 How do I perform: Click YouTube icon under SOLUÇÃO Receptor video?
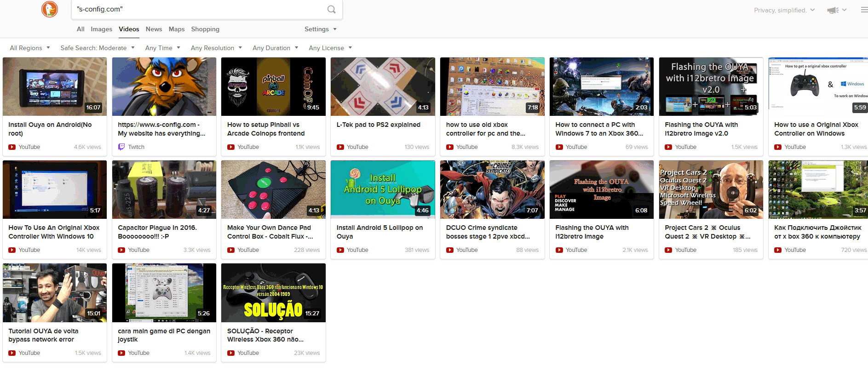(x=231, y=353)
